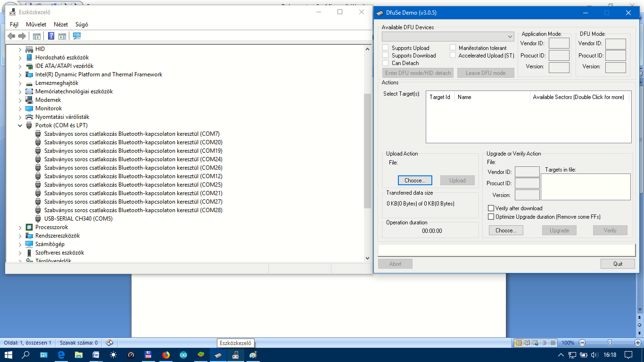644x362 pixels.
Task: Expand the Lemezmeghajtók node
Action: click(x=20, y=83)
